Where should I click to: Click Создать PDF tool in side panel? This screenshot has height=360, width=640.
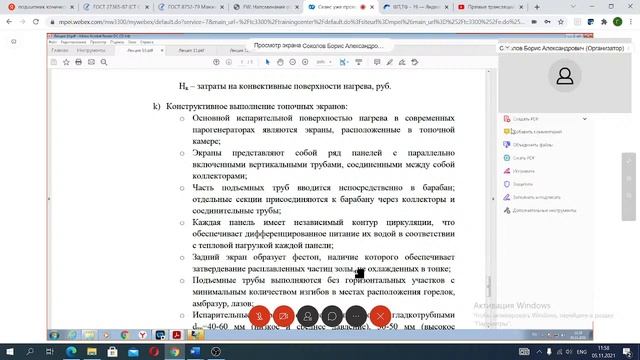pyautogui.click(x=525, y=119)
